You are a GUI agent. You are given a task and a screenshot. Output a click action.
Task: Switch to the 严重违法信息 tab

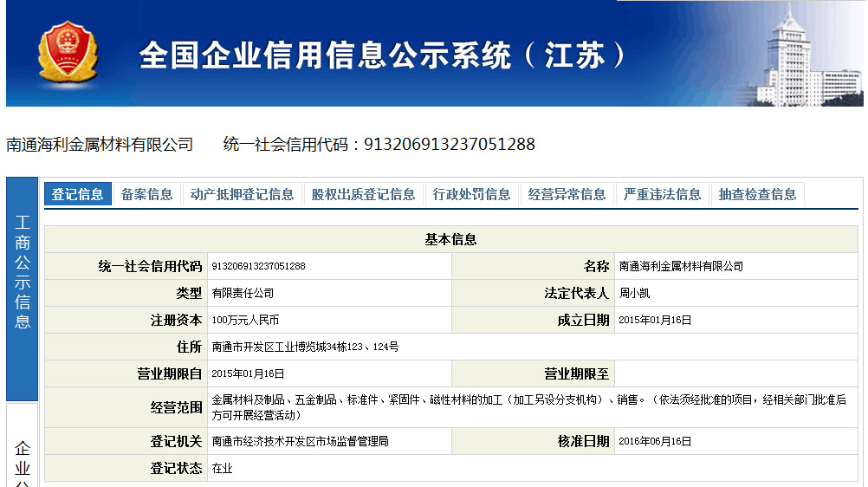662,194
